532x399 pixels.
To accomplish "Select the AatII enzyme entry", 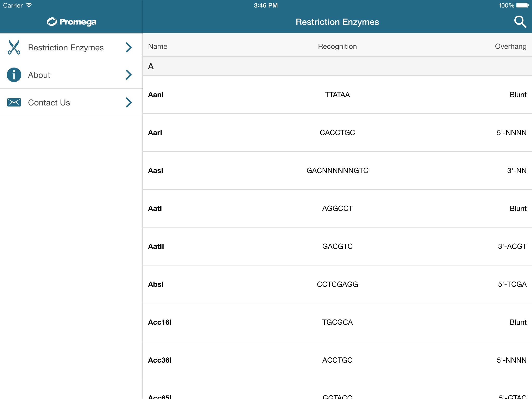I will (x=337, y=246).
